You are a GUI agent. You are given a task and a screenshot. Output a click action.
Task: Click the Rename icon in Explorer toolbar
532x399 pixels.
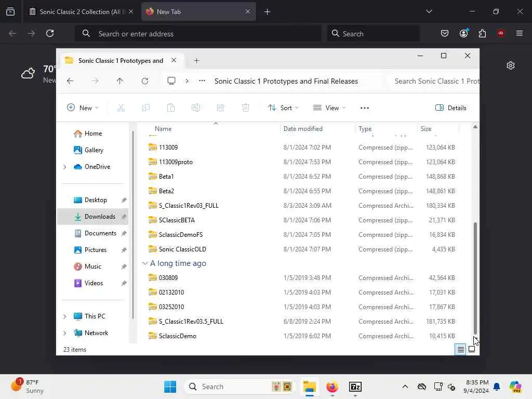point(196,108)
